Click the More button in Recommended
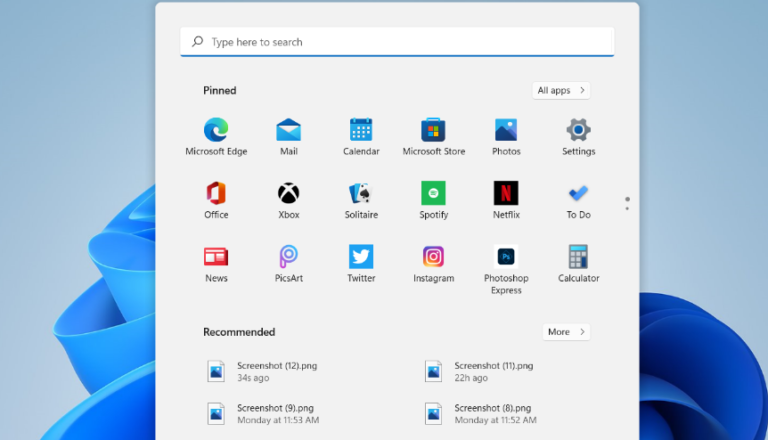The width and height of the screenshot is (768, 440). pyautogui.click(x=566, y=332)
